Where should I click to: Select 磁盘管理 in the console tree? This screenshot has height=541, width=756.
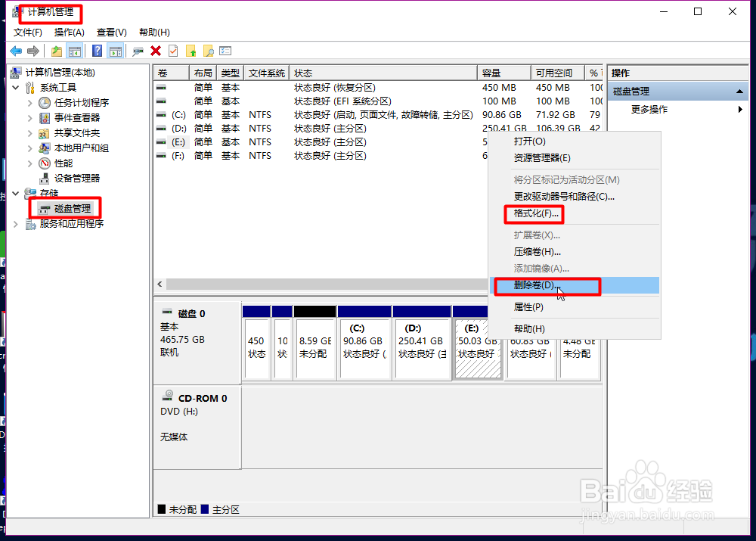(x=73, y=209)
